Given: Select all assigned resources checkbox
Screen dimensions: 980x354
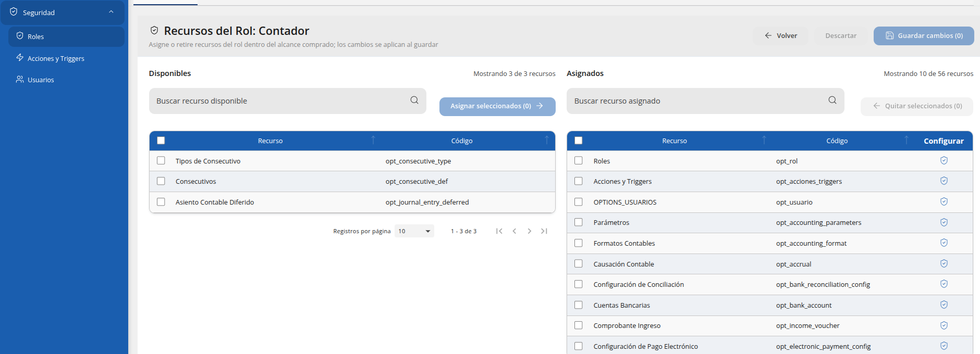Looking at the screenshot, I should point(579,141).
